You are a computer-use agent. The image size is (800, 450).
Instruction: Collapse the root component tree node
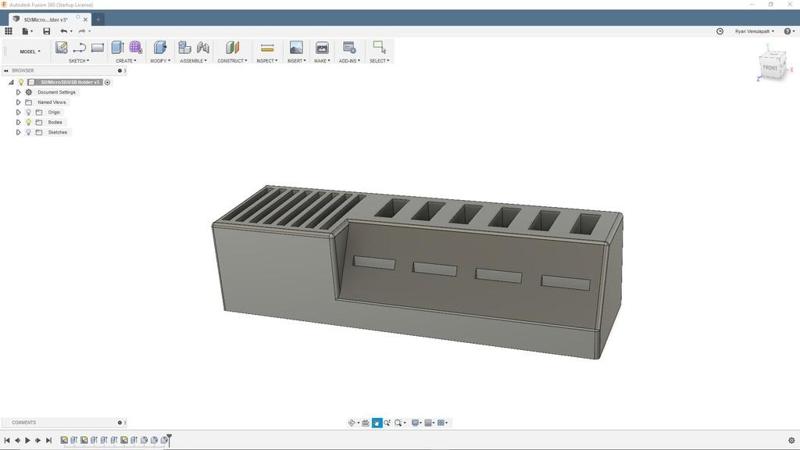[x=11, y=82]
